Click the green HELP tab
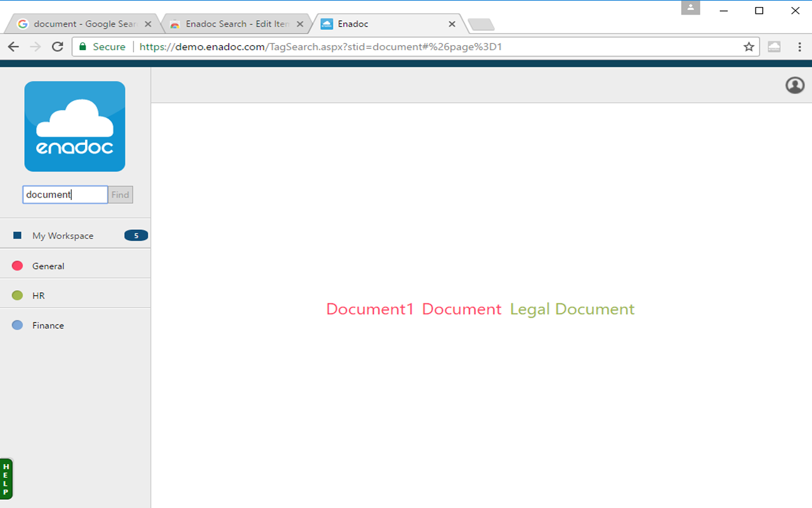Viewport: 812px width, 508px height. pos(6,479)
